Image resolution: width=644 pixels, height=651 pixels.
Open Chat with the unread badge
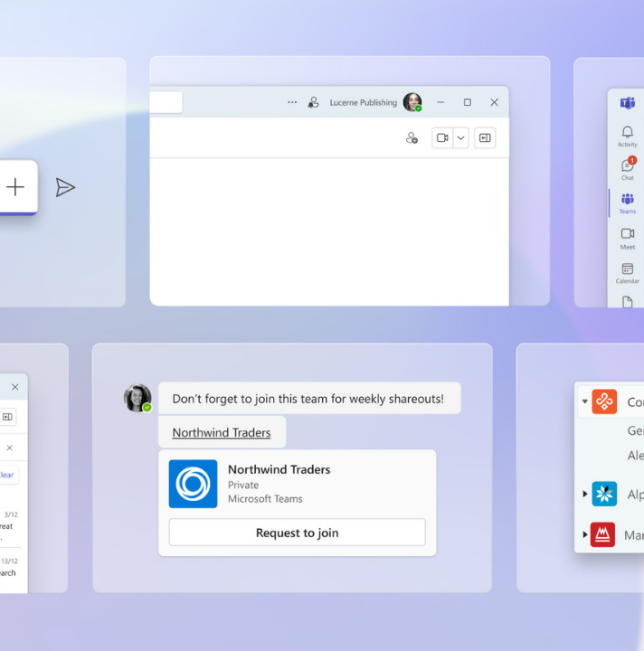(628, 169)
